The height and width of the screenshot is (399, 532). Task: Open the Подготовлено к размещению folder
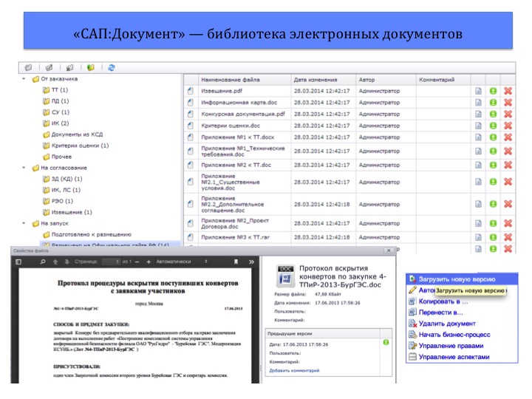coord(87,234)
